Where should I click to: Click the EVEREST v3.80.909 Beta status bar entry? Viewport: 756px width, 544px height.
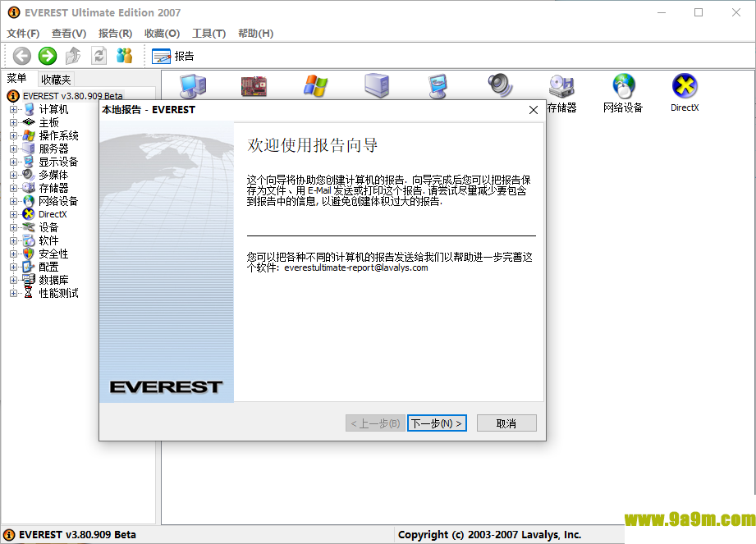pos(77,534)
